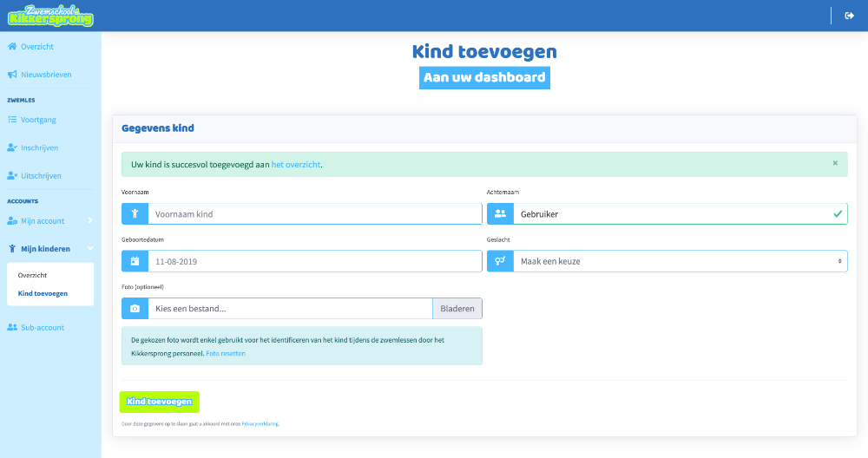
Task: Focus the Voornaam kind input field
Action: pyautogui.click(x=314, y=214)
